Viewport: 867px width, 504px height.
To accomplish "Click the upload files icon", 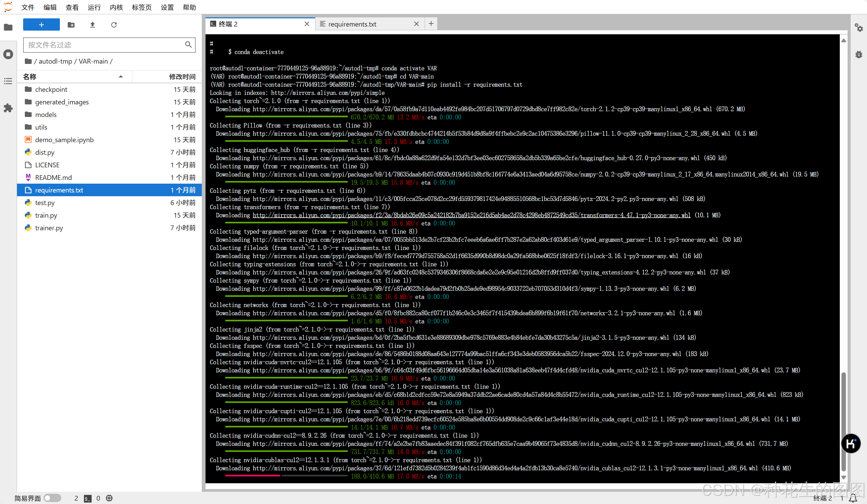I will point(92,25).
